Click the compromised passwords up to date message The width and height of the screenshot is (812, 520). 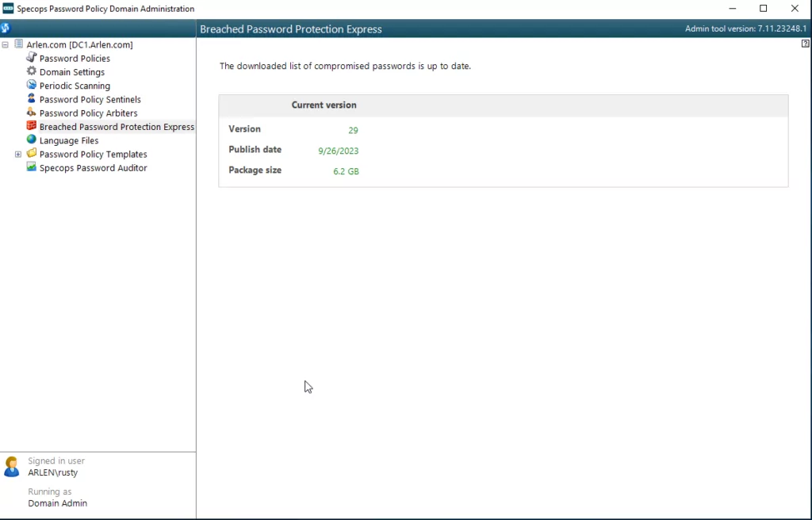coord(345,67)
